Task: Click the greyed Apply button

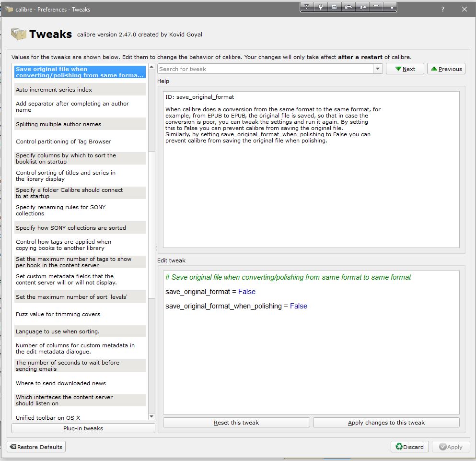Action: coord(451,447)
